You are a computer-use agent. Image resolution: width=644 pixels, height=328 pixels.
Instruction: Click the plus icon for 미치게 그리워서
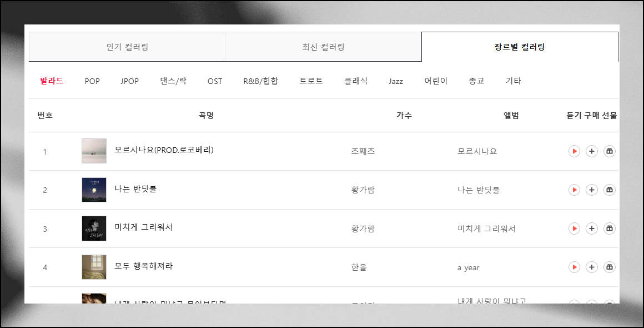(x=591, y=228)
